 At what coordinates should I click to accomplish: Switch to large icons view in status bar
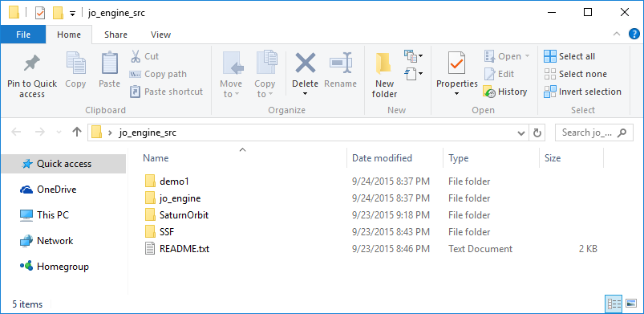631,304
